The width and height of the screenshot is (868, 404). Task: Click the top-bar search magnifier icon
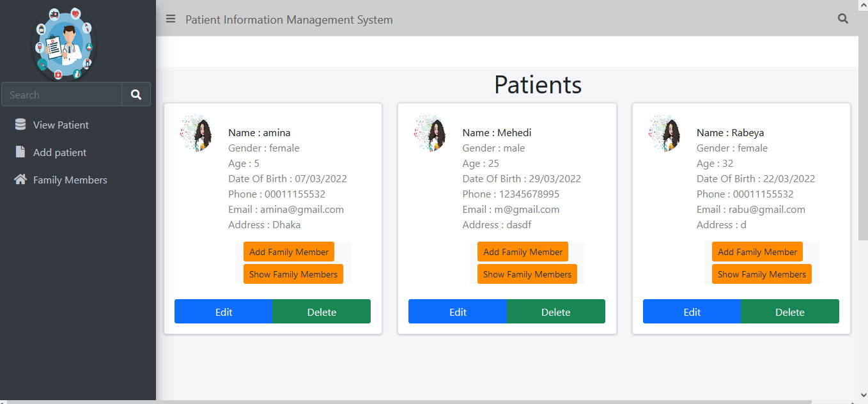click(x=843, y=19)
